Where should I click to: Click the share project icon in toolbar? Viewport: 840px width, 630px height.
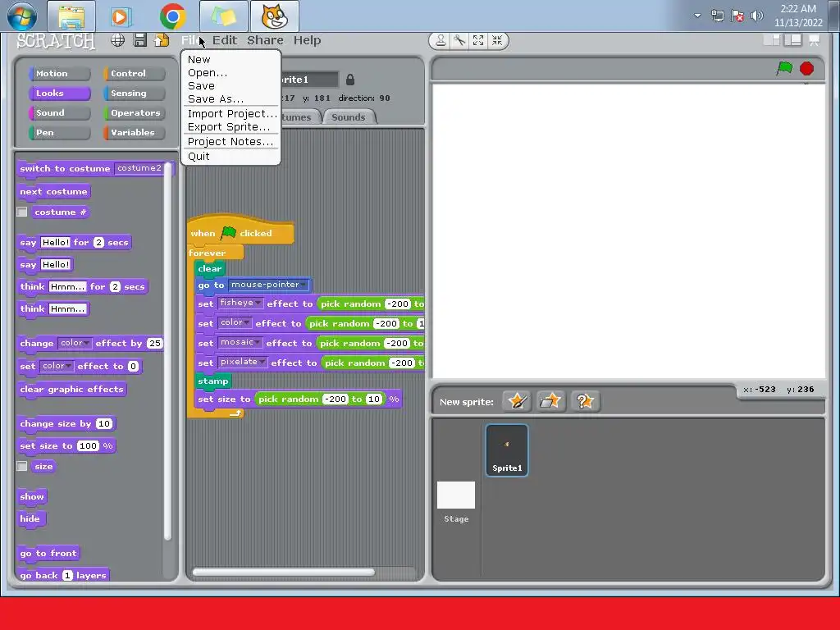162,40
